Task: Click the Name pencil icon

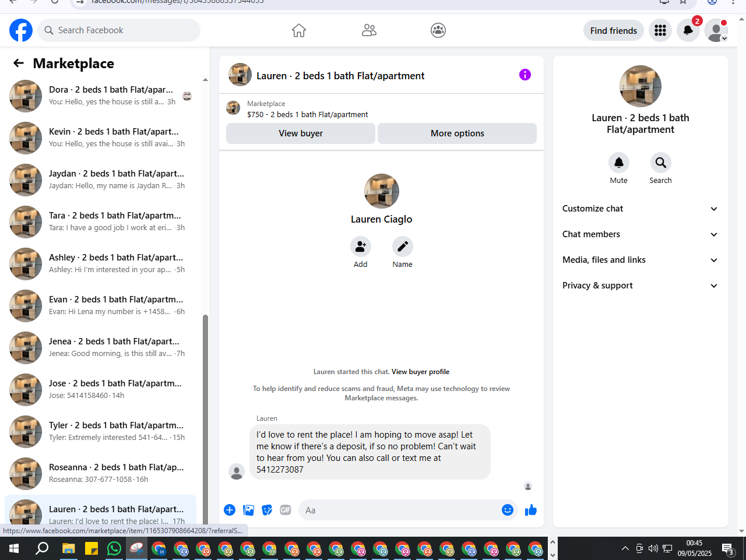Action: point(403,246)
